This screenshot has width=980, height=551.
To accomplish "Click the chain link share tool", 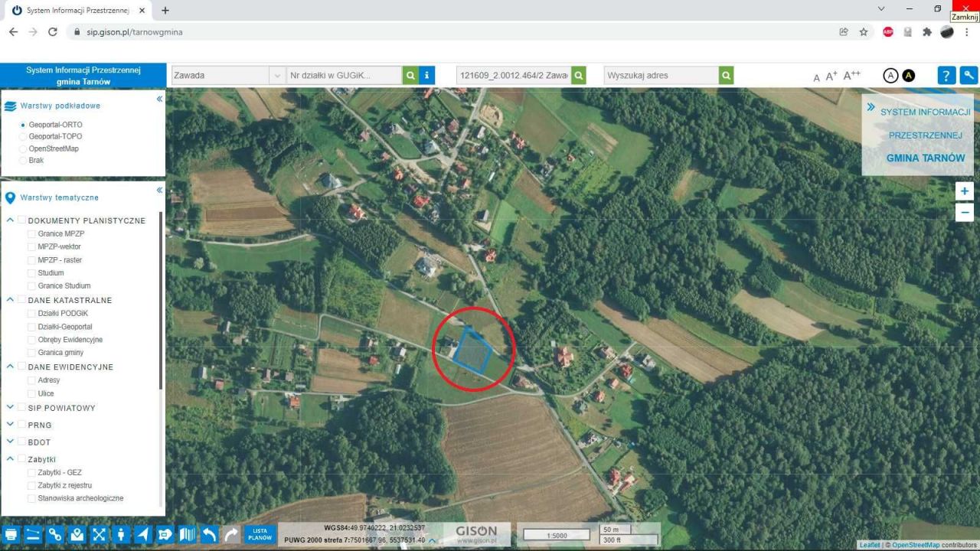I will click(x=55, y=534).
